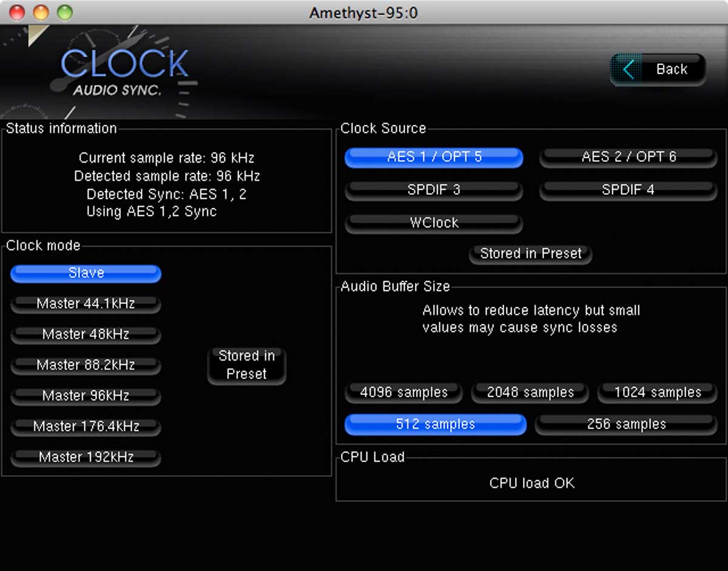This screenshot has height=571, width=728.
Task: Choose AES 2 / OPT 6 clock source
Action: (629, 157)
